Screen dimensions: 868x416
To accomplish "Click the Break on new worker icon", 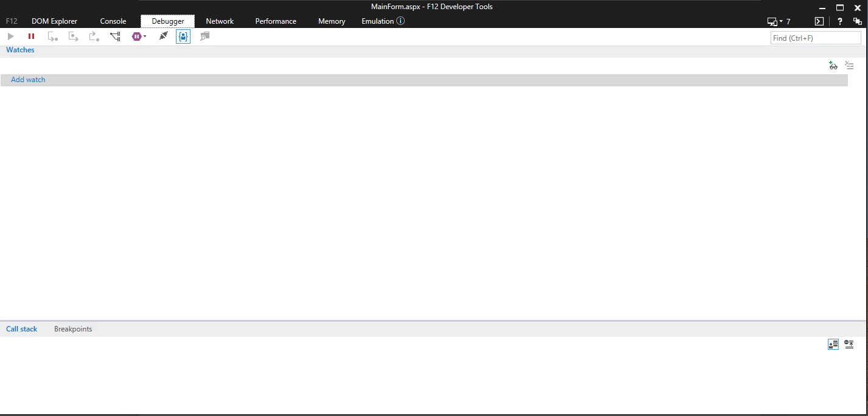I will 115,36.
